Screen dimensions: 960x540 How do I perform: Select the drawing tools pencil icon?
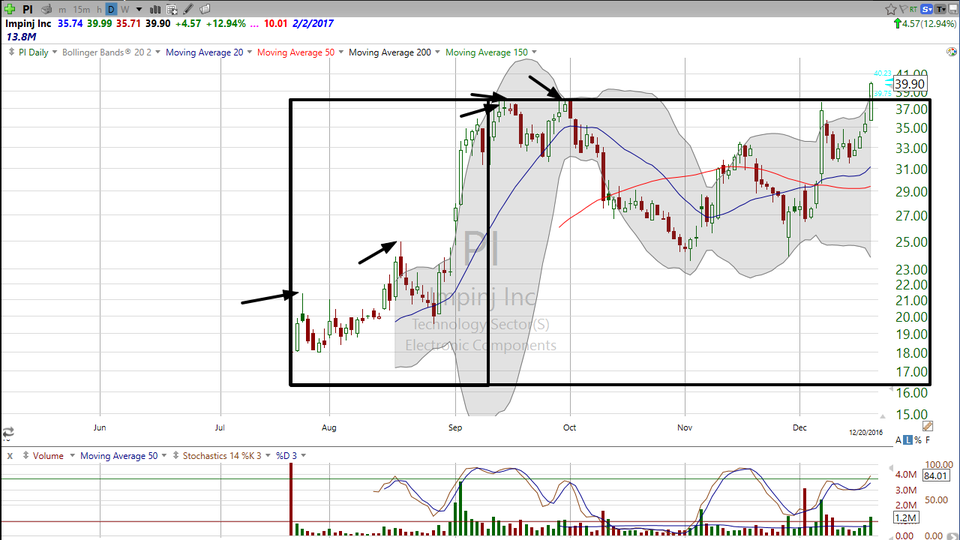pyautogui.click(x=189, y=9)
